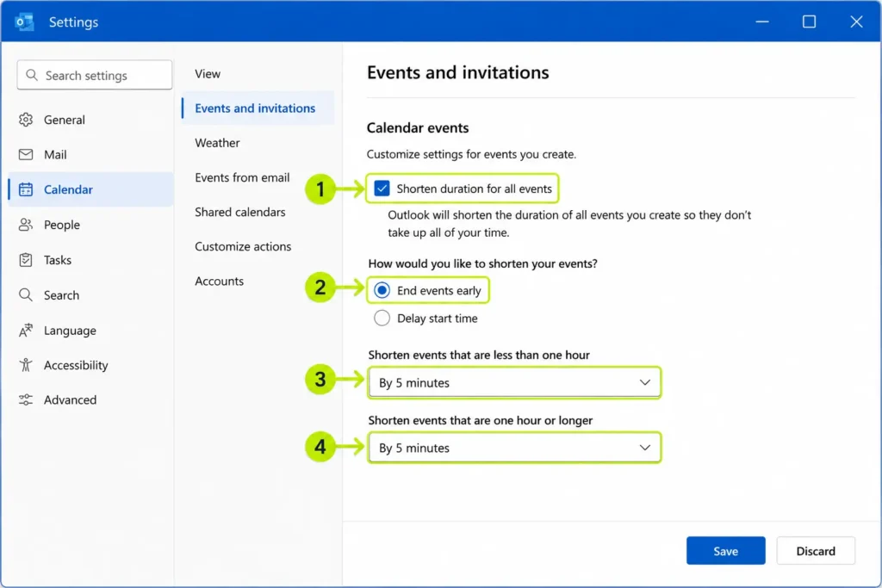This screenshot has width=882, height=588.
Task: Maximize the Settings window
Action: click(809, 22)
